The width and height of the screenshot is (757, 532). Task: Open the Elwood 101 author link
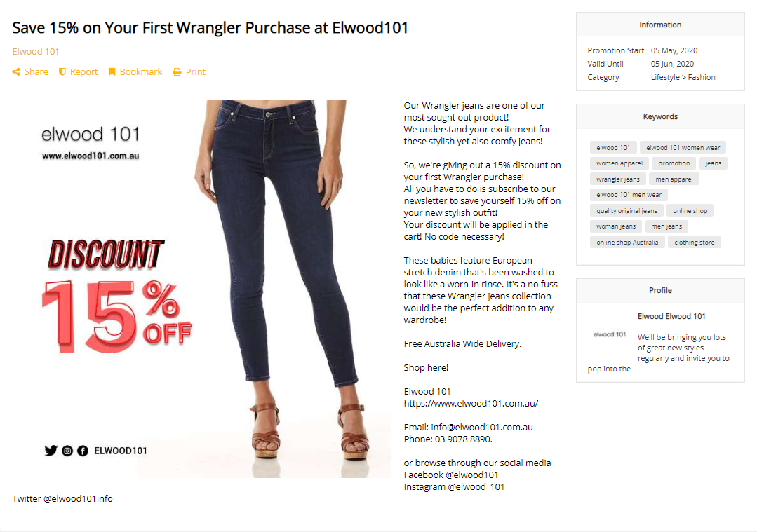(36, 52)
